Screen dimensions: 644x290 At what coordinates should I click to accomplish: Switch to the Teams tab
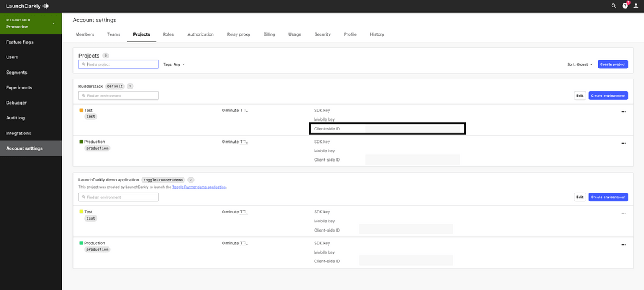click(114, 34)
